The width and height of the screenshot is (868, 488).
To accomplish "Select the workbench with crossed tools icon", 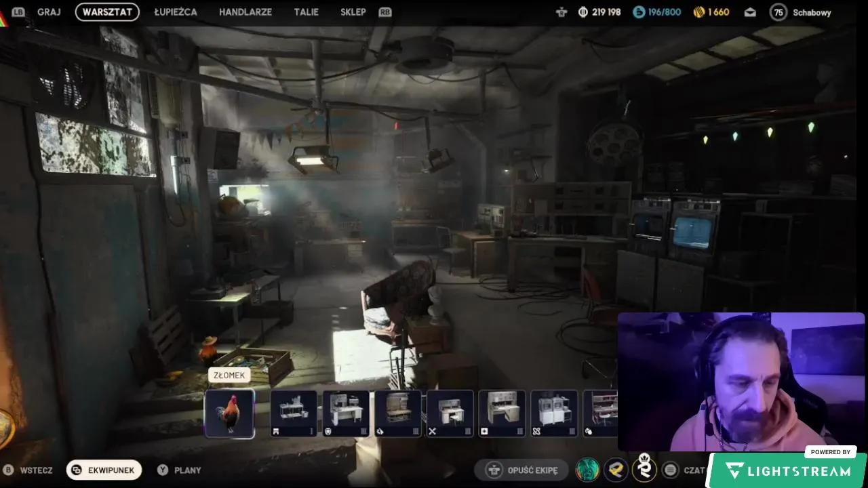I will (450, 413).
